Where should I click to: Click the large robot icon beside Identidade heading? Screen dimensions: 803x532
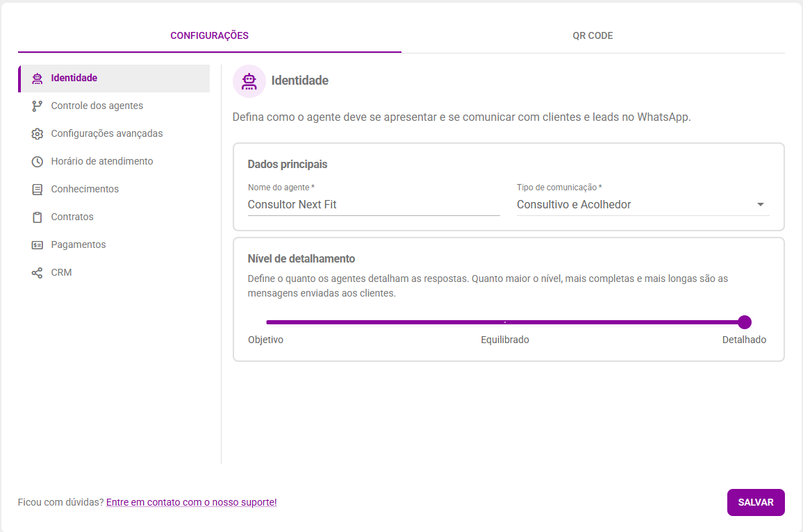(249, 81)
